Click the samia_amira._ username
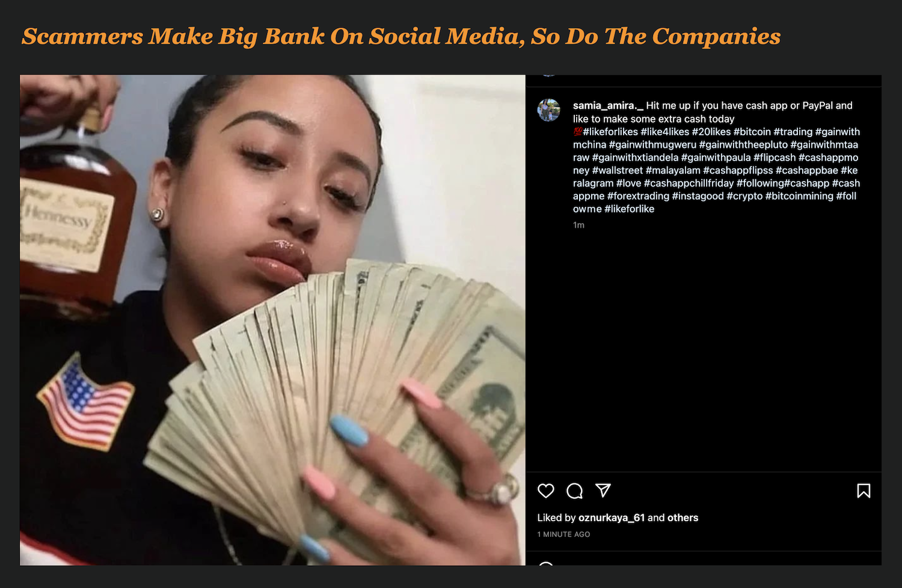The width and height of the screenshot is (902, 588). point(608,105)
